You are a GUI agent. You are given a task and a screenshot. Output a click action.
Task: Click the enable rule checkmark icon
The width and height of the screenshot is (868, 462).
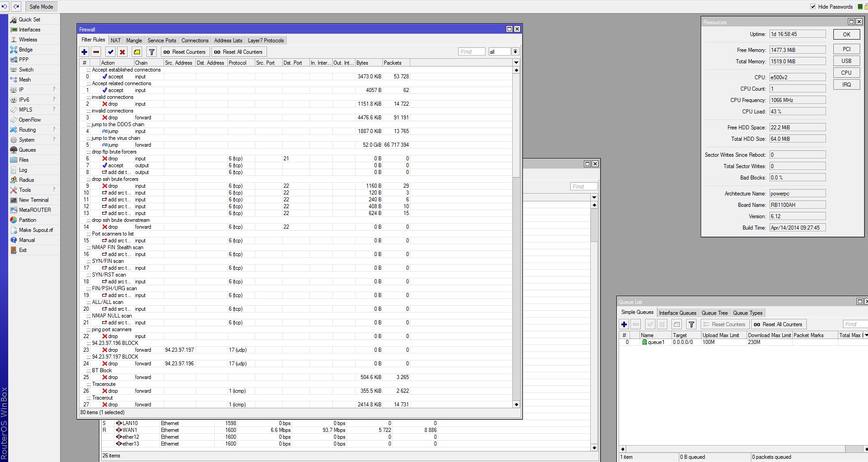(x=110, y=52)
